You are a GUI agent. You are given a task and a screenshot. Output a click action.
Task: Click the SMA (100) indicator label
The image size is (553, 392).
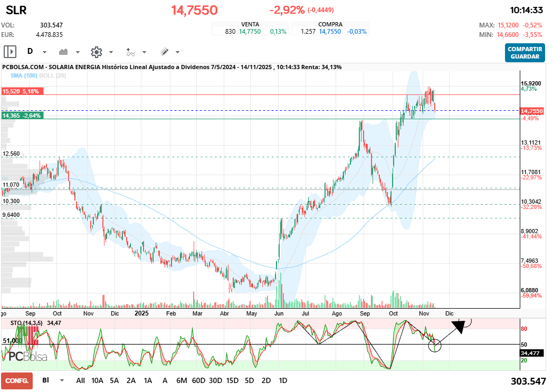click(24, 75)
